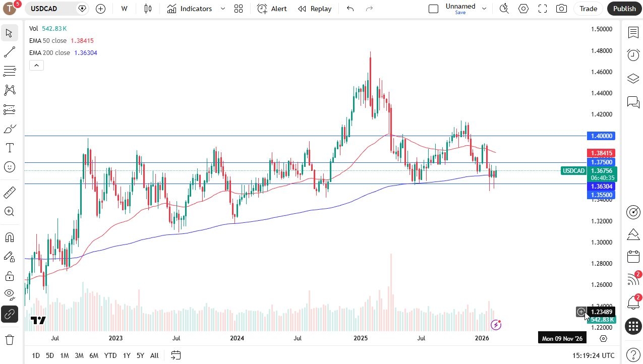
Task: Select the trend line drawing tool
Action: pyautogui.click(x=9, y=52)
